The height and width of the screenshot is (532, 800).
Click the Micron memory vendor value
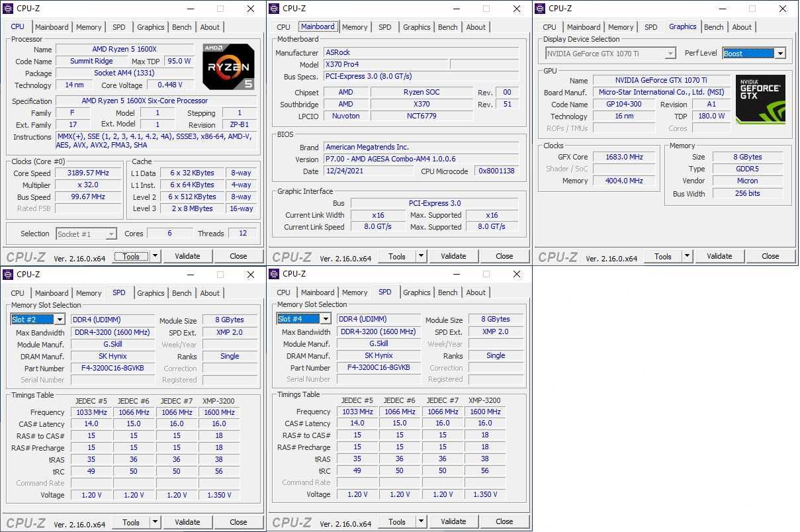tap(747, 181)
